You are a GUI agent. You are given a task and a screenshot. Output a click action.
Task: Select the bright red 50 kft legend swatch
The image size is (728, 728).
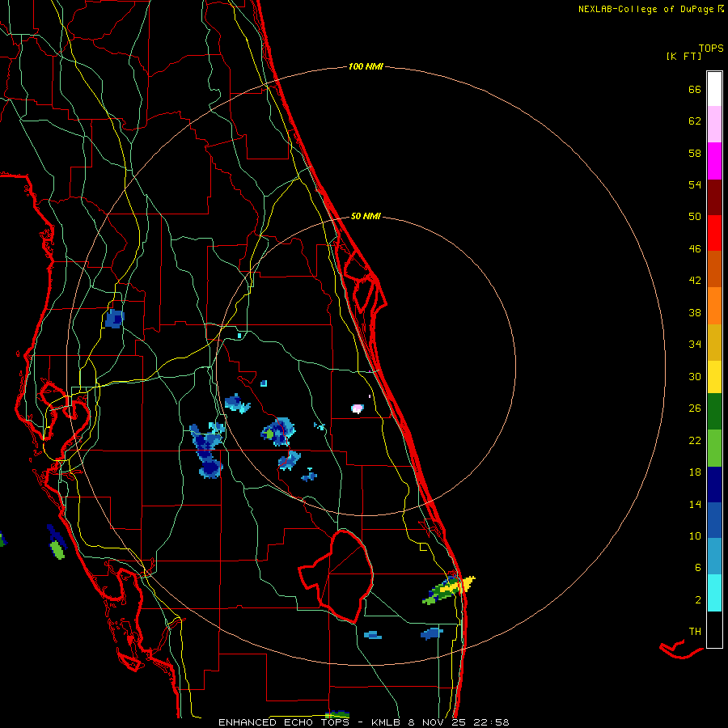(714, 233)
